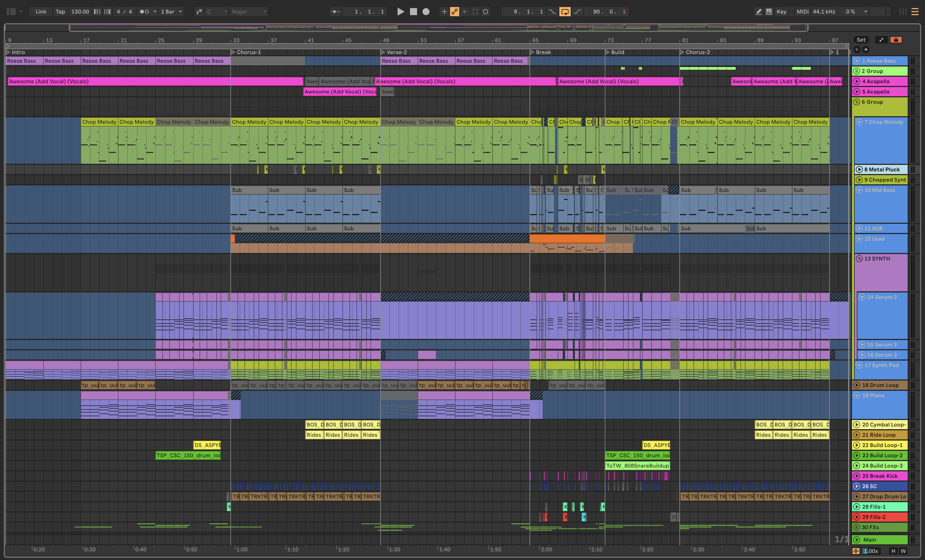Click the Chorus-1 locator marker
Screen dimensions: 925x560
(233, 52)
